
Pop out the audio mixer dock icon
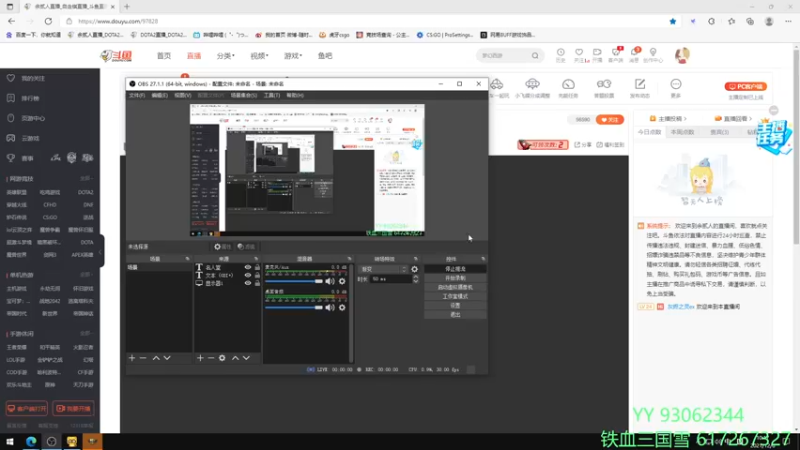pos(349,259)
